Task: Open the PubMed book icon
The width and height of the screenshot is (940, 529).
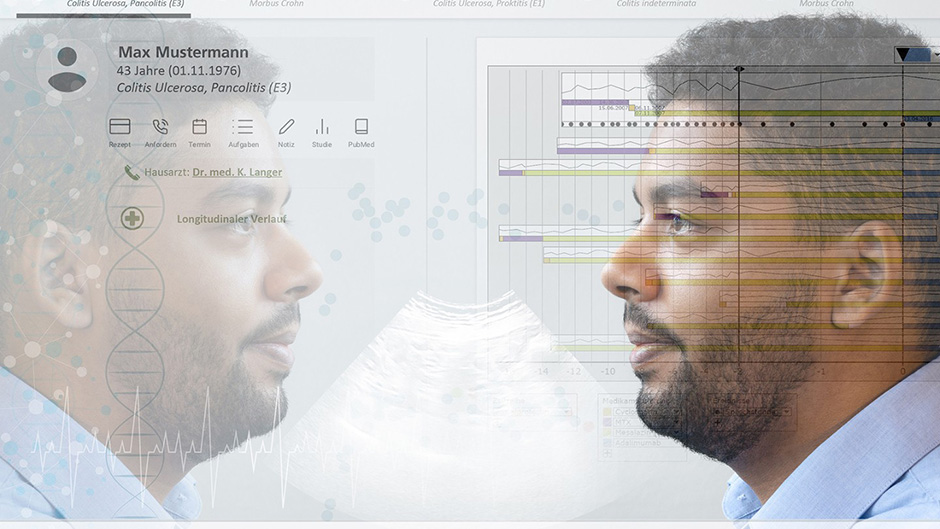Action: tap(361, 127)
